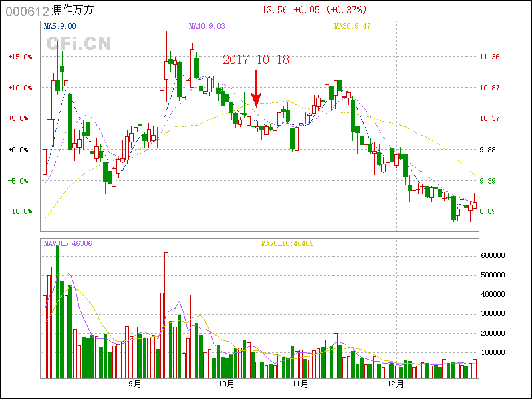Click the 11.36 price axis label
The height and width of the screenshot is (399, 532).
click(x=489, y=57)
